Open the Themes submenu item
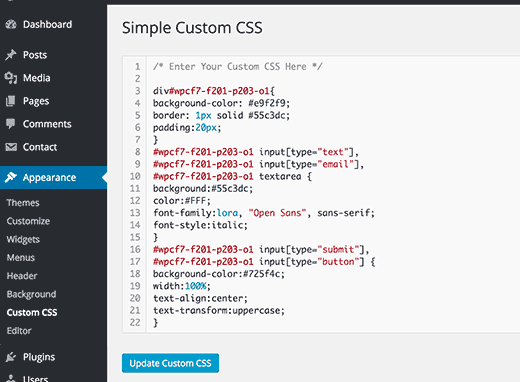Viewport: 520px width, 382px height. 23,203
